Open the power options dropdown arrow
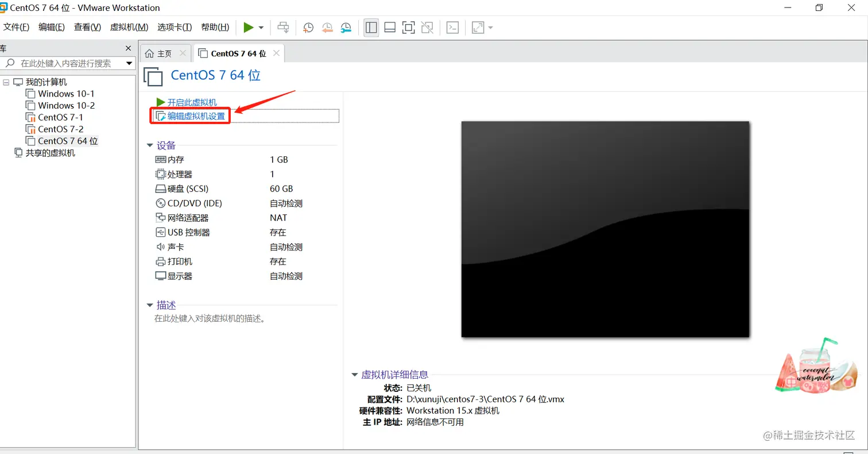This screenshot has height=454, width=868. click(x=261, y=28)
